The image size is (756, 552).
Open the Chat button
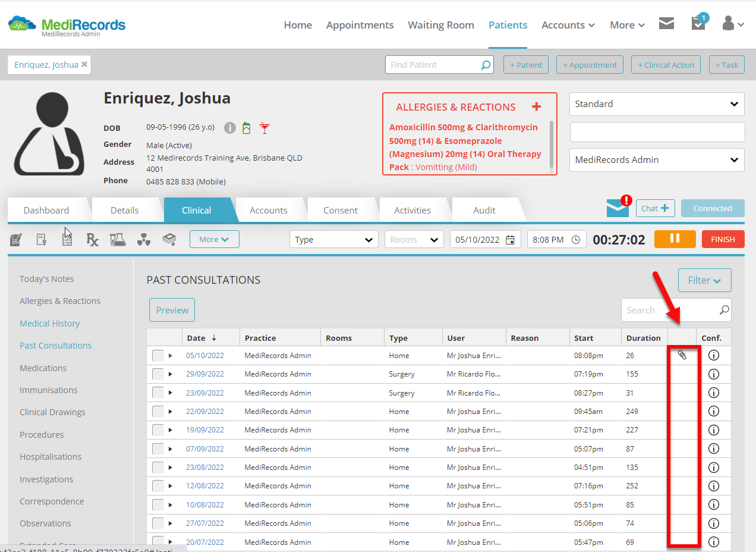click(x=656, y=208)
